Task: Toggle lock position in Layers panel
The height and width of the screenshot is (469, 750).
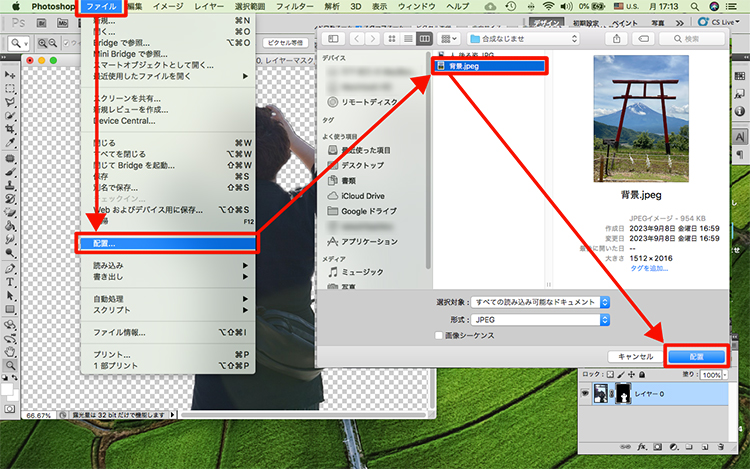Action: point(631,375)
